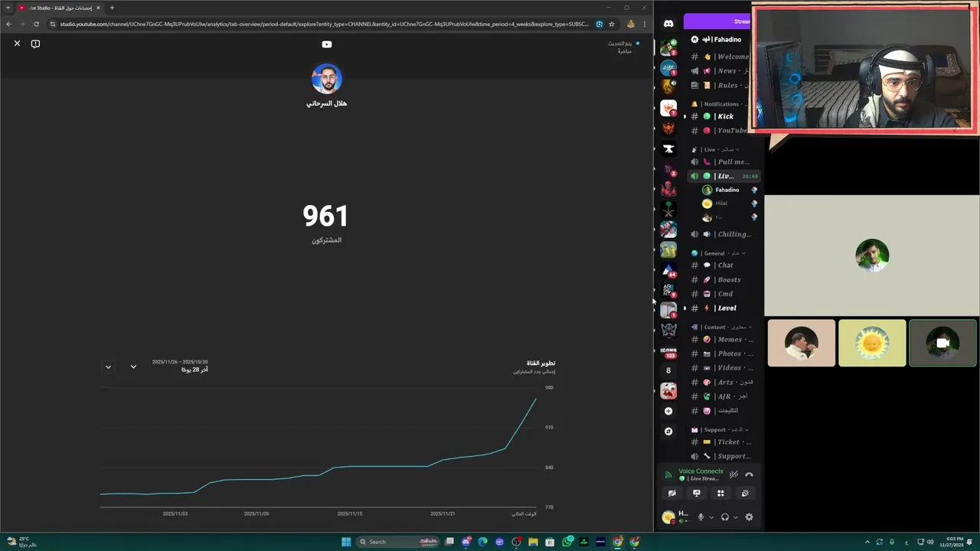Open Chrome's three-dot menu
This screenshot has width=980, height=551.
(645, 24)
